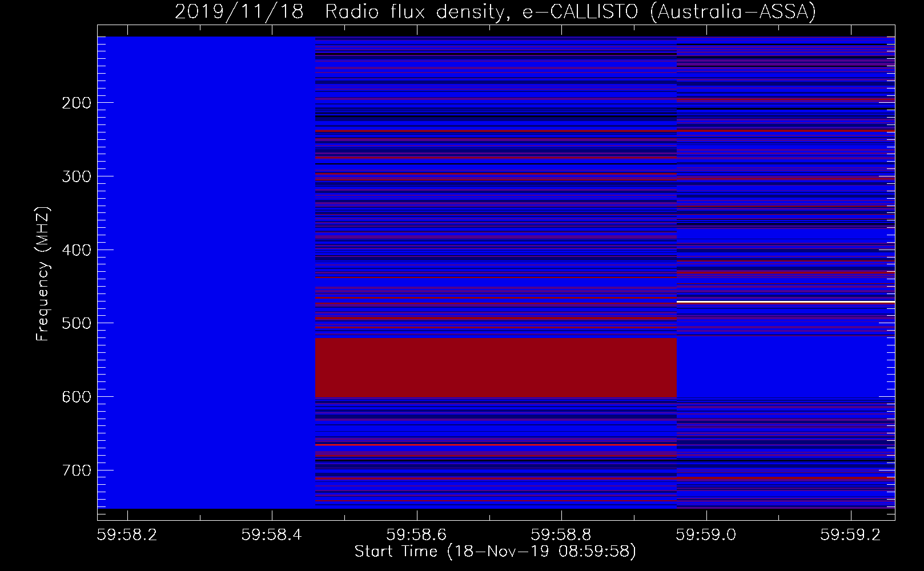This screenshot has width=924, height=571.
Task: Click the 59:59.2 time tick label
Action: tap(851, 534)
